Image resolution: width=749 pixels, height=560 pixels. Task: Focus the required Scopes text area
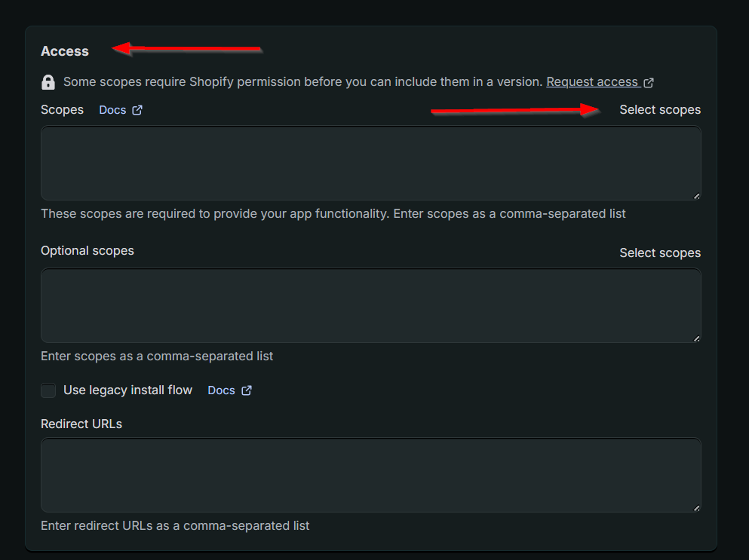coord(370,163)
